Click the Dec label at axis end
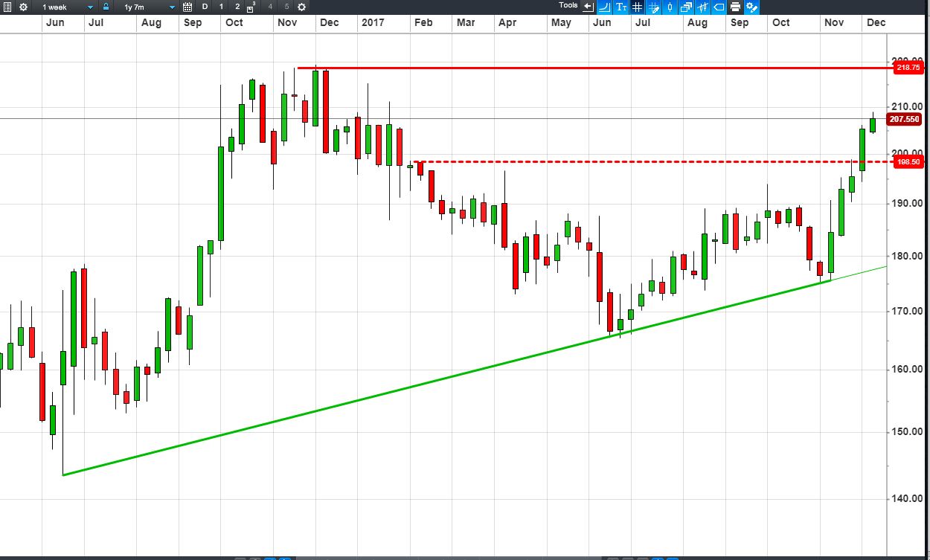This screenshot has width=930, height=560. [x=876, y=22]
